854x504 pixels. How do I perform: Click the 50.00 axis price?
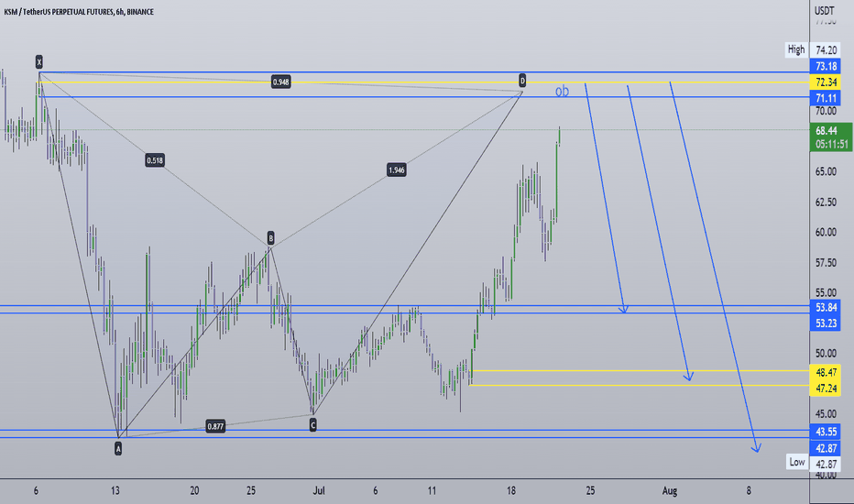[x=826, y=354]
